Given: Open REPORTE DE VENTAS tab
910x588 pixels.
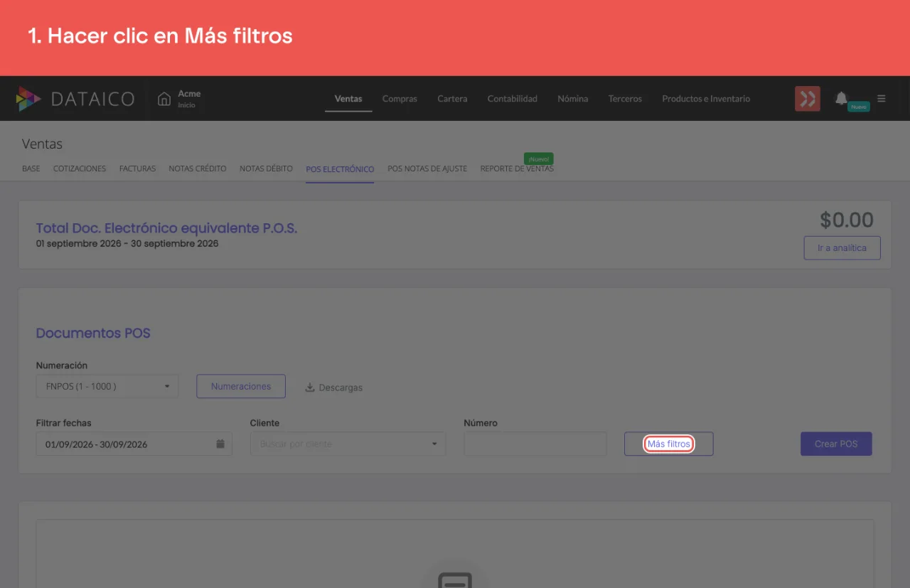Looking at the screenshot, I should click(517, 169).
